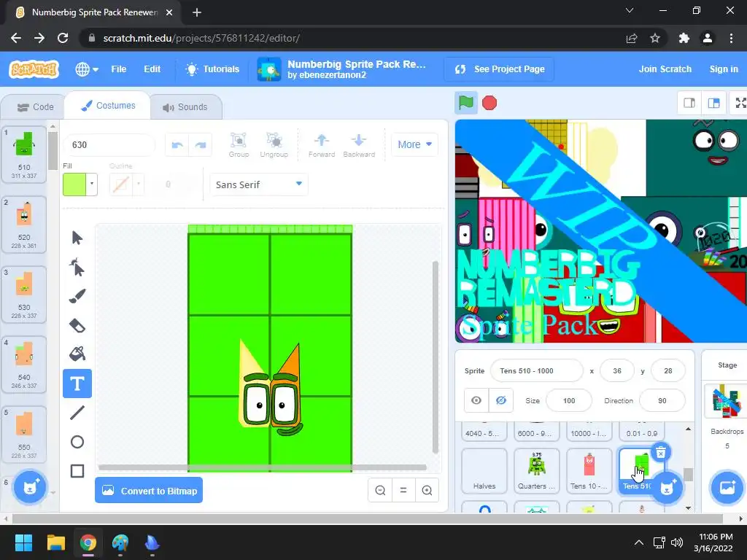Hide the sprite with crossed eye

[x=501, y=400]
